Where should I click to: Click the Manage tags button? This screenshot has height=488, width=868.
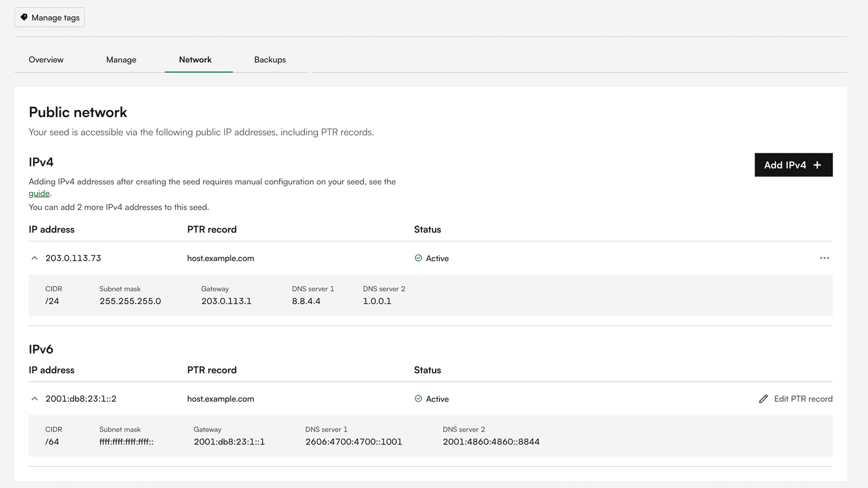(x=49, y=17)
